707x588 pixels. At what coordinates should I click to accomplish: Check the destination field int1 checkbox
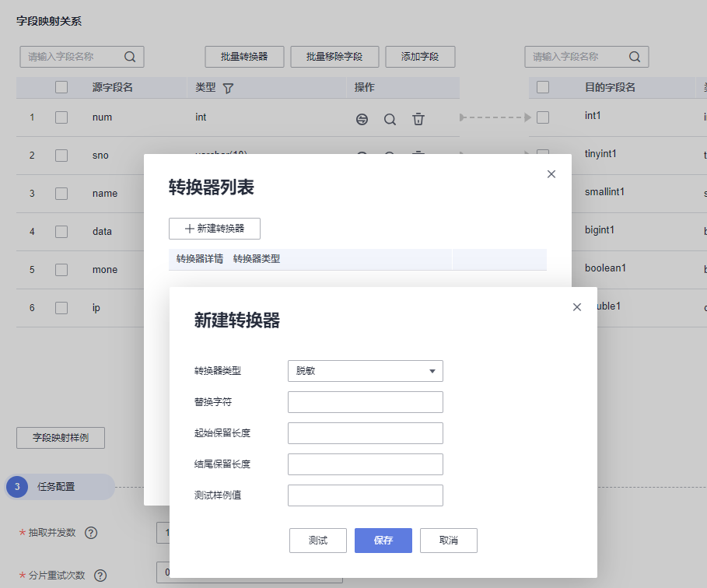point(543,117)
